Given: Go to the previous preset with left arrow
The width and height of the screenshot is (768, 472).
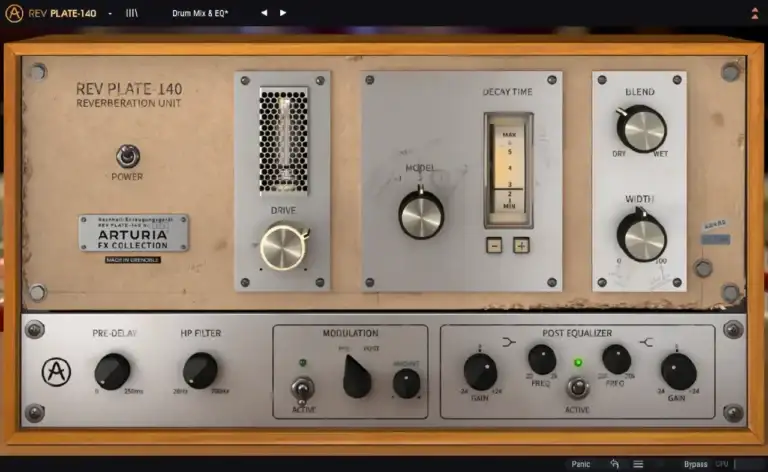Looking at the screenshot, I should 264,13.
